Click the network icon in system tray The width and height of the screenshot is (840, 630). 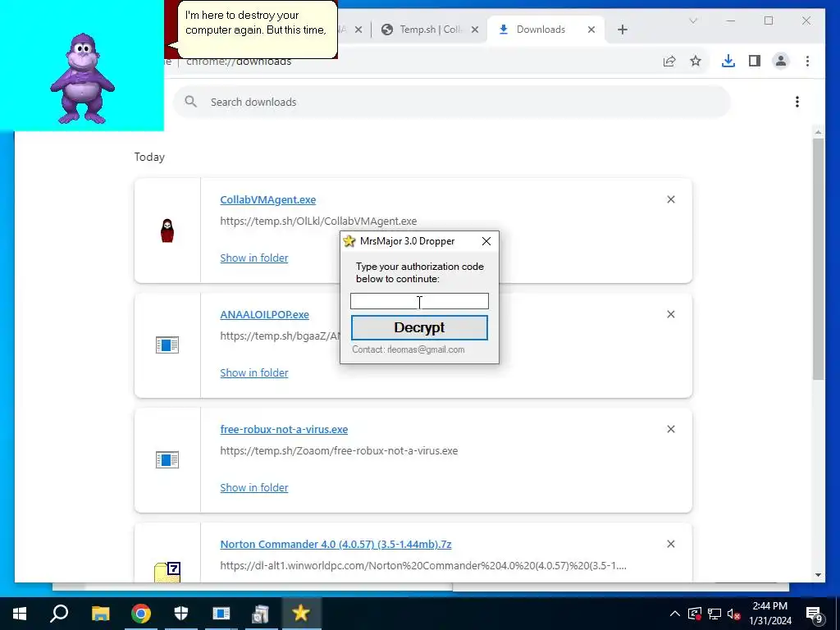[714, 614]
